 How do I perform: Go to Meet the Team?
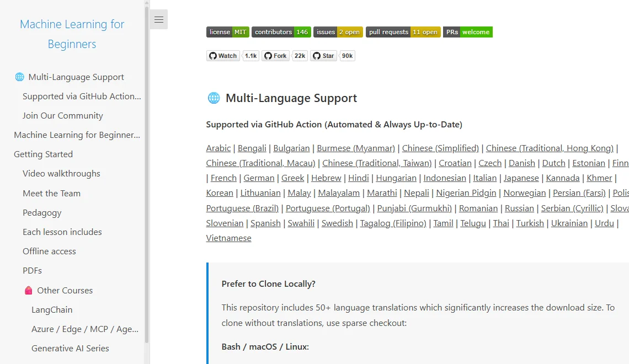[x=51, y=193]
